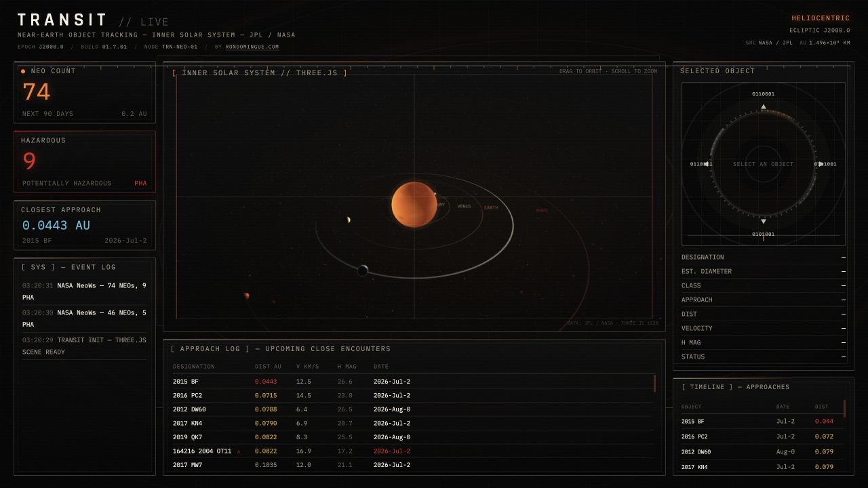Image resolution: width=868 pixels, height=488 pixels.
Task: Click the EST. DIAMETER field row
Action: click(764, 271)
